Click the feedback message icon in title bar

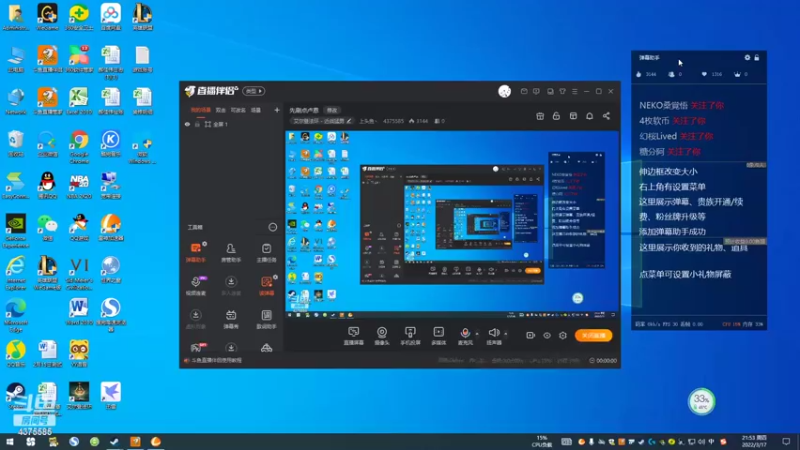(x=536, y=91)
